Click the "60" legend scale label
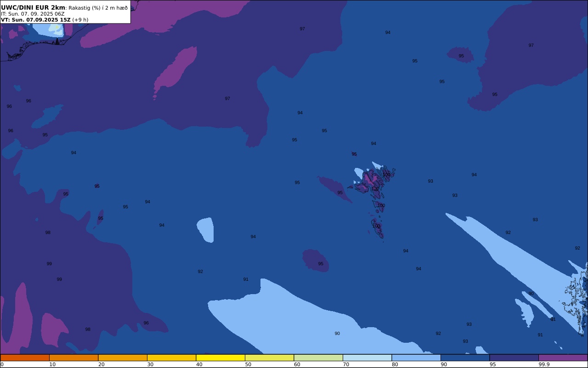Screen dimensions: 588x368 pos(297,364)
